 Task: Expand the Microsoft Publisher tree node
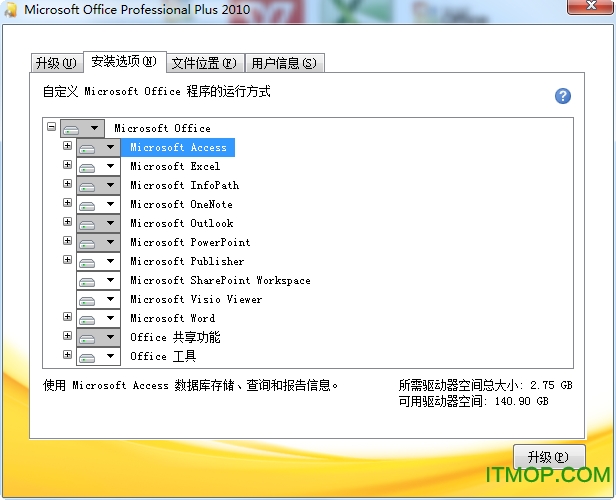68,260
